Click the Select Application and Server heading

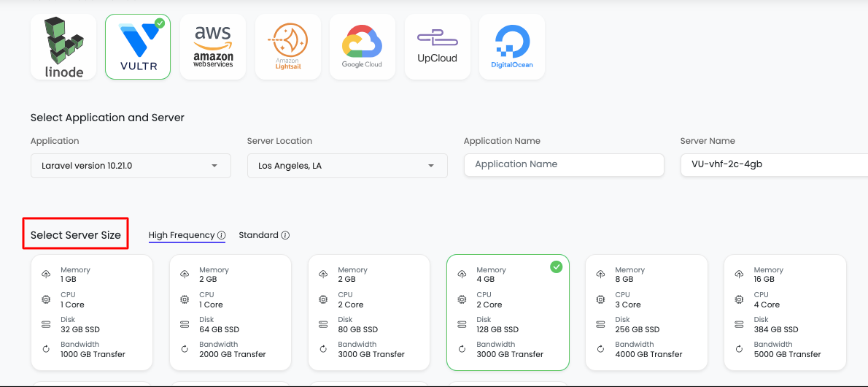pos(107,118)
